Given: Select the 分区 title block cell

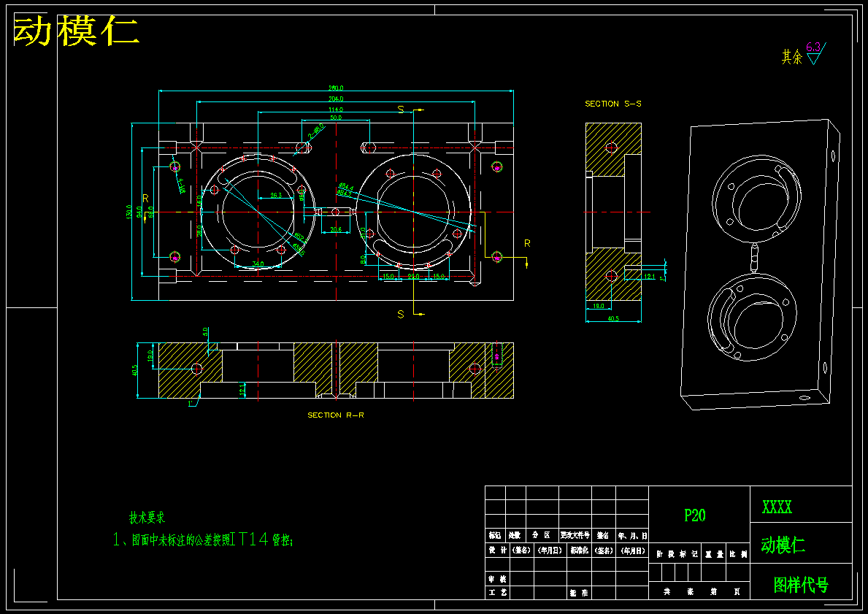Looking at the screenshot, I should [542, 535].
